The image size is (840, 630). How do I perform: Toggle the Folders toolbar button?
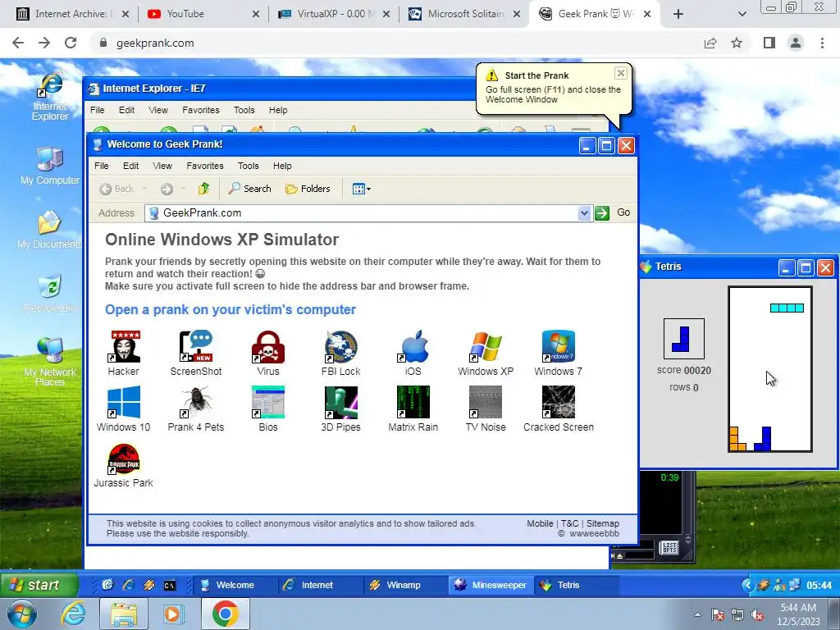coord(308,189)
